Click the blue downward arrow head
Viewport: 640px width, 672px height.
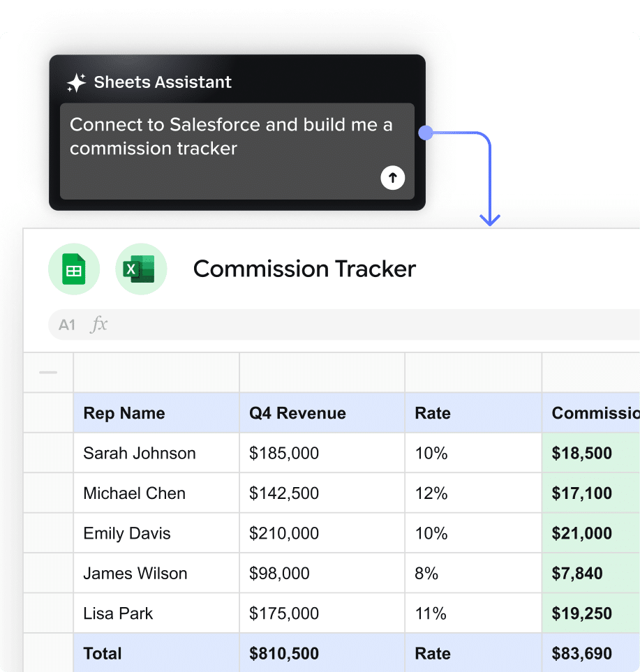(491, 220)
